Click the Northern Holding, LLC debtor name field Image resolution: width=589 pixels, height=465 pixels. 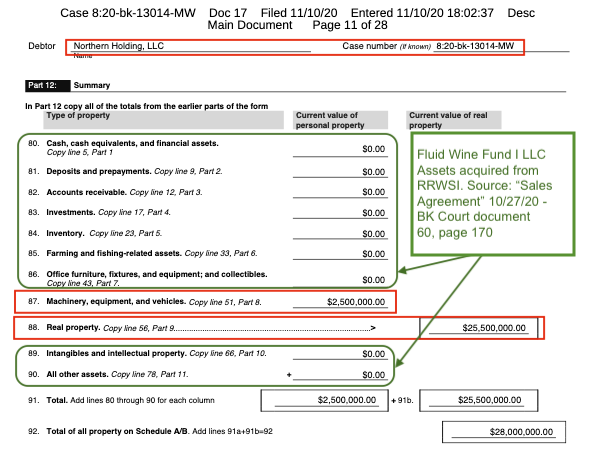coord(192,46)
